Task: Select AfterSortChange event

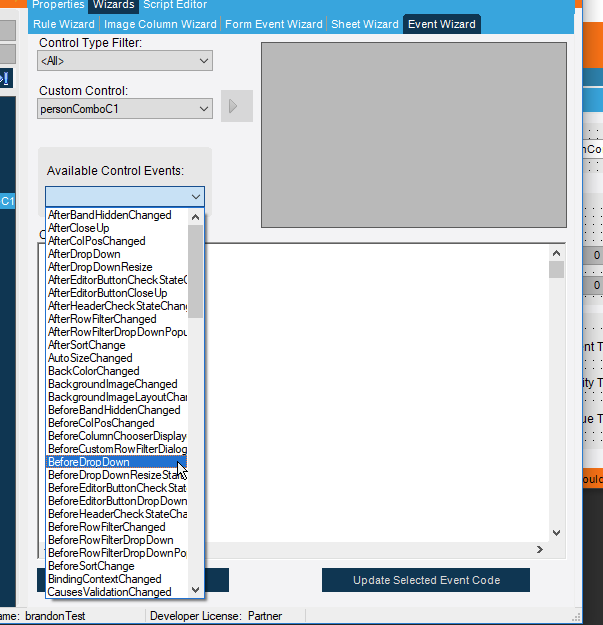Action: pyautogui.click(x=116, y=345)
